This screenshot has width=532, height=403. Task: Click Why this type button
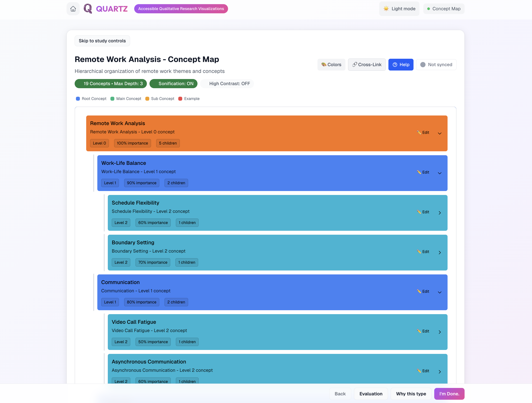(x=411, y=394)
